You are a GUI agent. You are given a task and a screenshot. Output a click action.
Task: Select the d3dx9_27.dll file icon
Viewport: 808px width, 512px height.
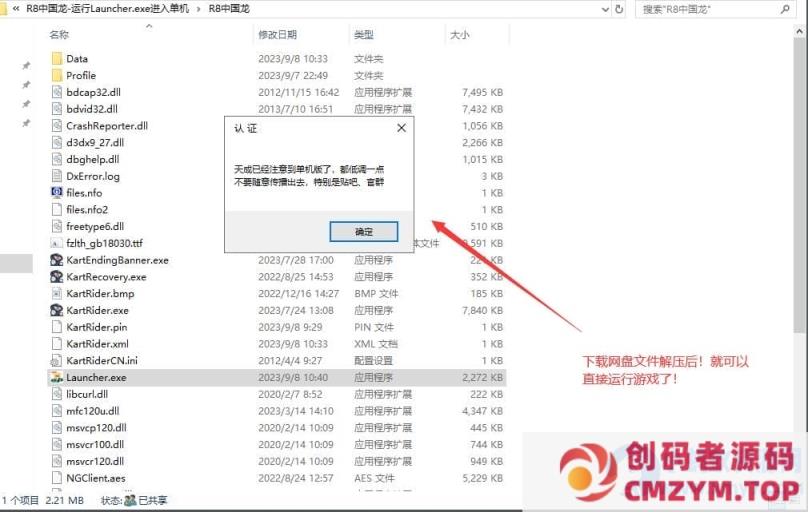click(57, 143)
